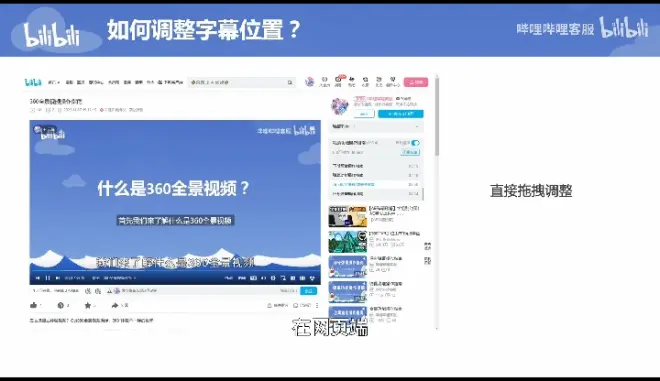Toggle the subtitle (字幕) icon in the player
660x381 pixels.
(x=253, y=278)
